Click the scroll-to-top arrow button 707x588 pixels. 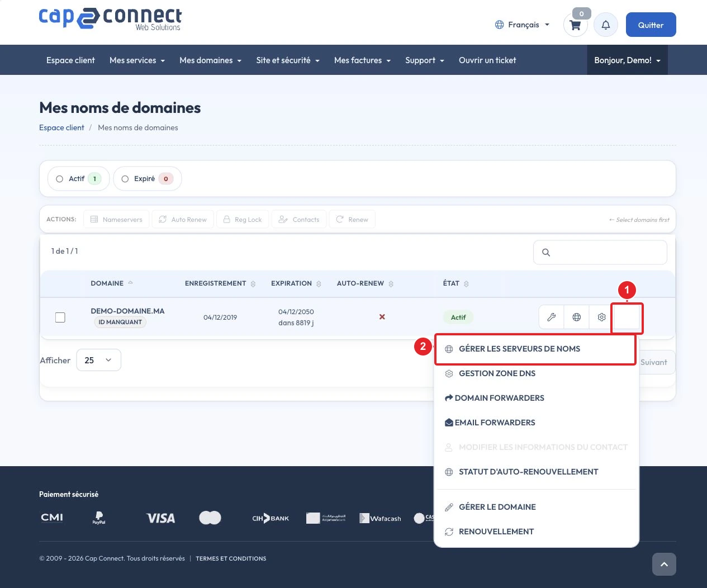(x=664, y=564)
